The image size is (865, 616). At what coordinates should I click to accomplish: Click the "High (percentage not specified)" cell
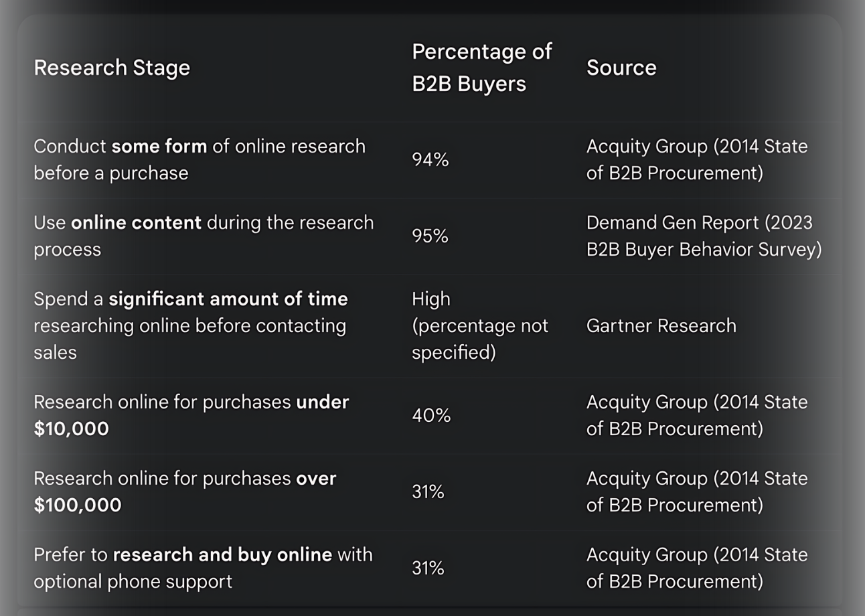pos(479,325)
